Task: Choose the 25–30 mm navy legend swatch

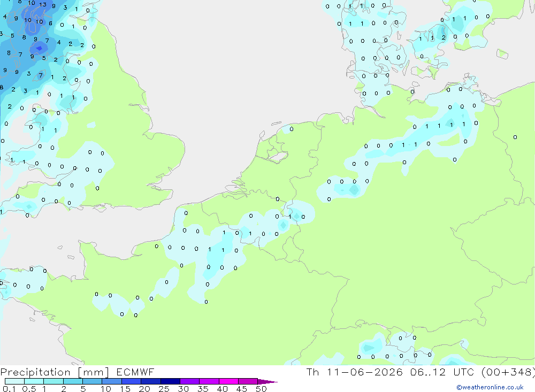Action: pos(170,381)
